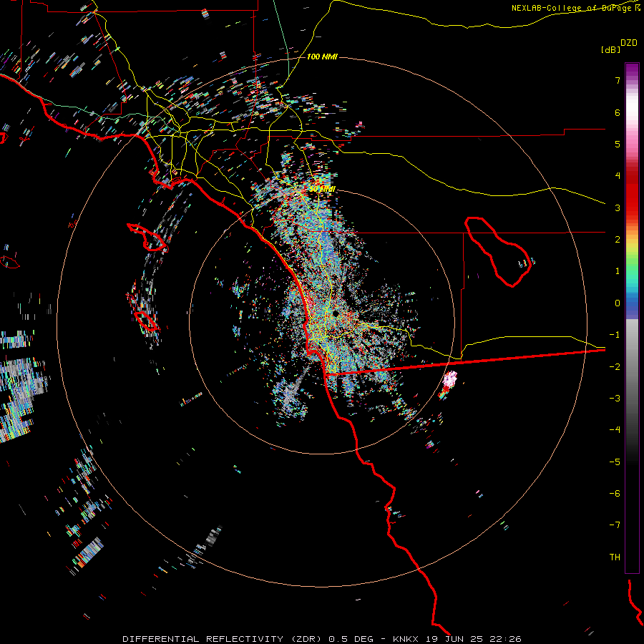Click the -7 tick label on color scale
644x644 pixels.
pyautogui.click(x=615, y=525)
